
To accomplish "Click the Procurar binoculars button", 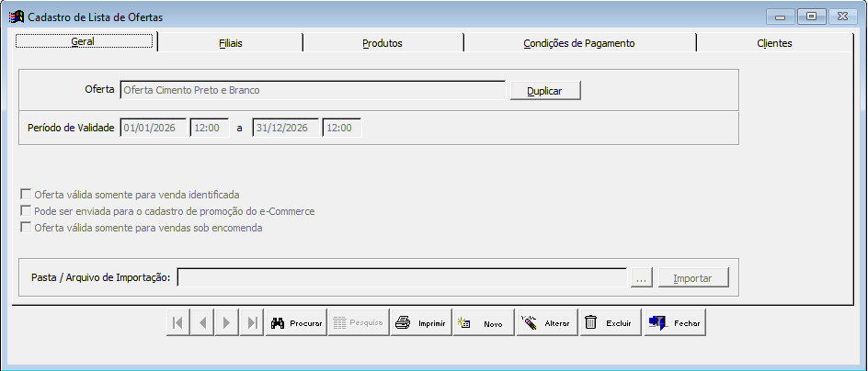I will tap(295, 323).
